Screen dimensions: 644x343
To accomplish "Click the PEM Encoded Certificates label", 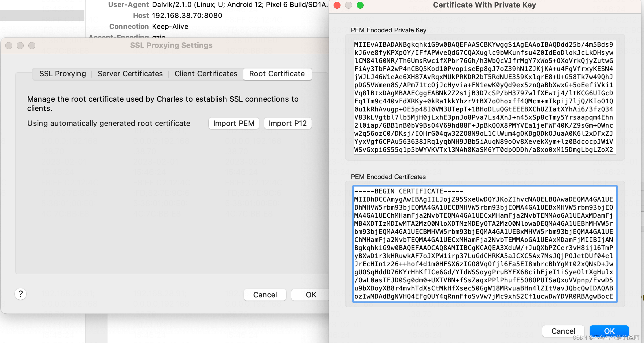I will (388, 177).
